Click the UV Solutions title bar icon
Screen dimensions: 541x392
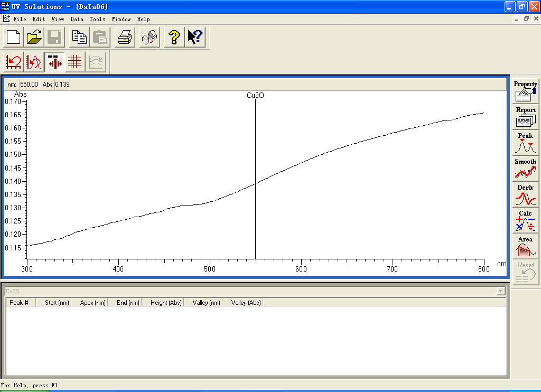[5, 6]
